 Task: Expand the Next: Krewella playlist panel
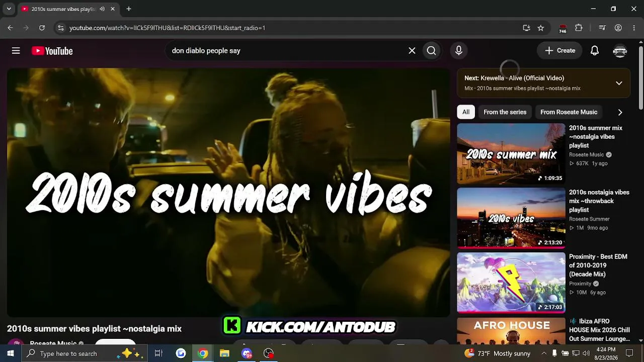click(619, 83)
